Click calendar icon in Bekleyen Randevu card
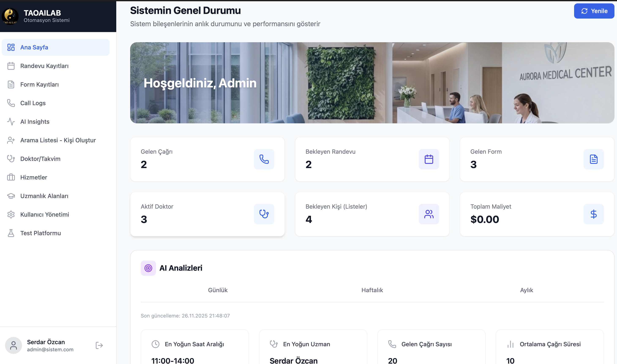Viewport: 617px width, 364px height. pyautogui.click(x=429, y=159)
